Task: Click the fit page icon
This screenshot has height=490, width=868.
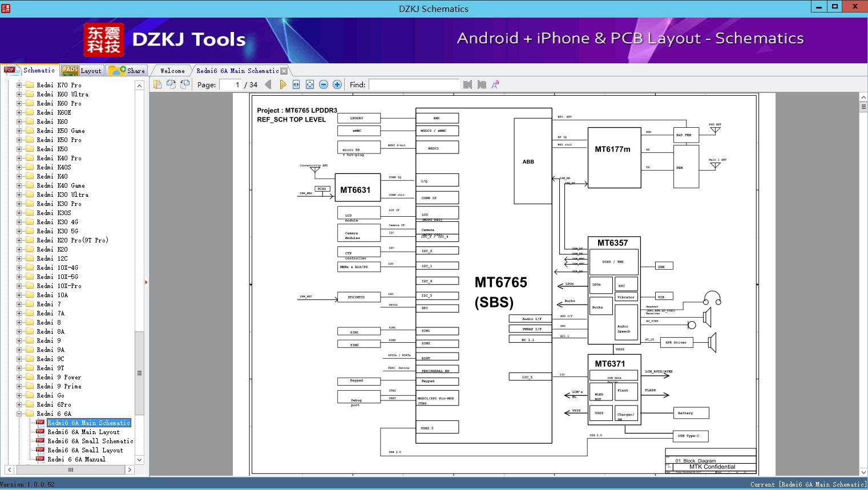Action: [x=310, y=84]
